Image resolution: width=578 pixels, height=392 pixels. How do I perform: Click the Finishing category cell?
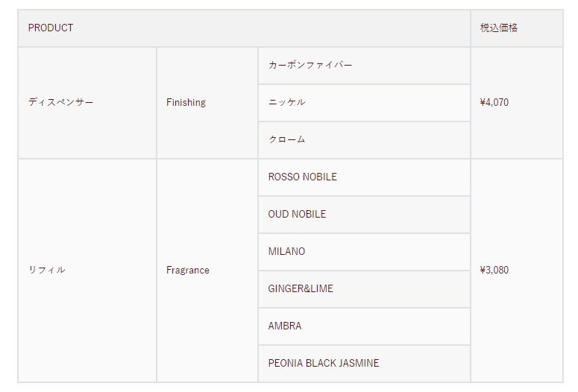coord(186,103)
